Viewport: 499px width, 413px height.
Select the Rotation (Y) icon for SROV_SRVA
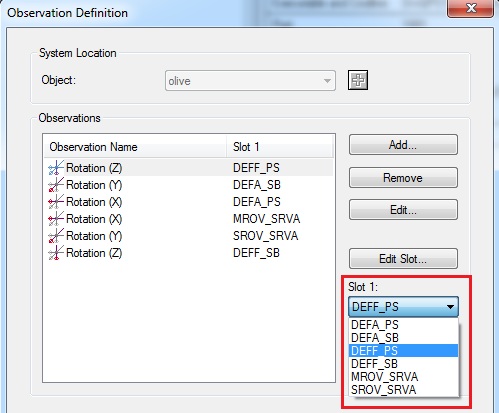[x=56, y=236]
